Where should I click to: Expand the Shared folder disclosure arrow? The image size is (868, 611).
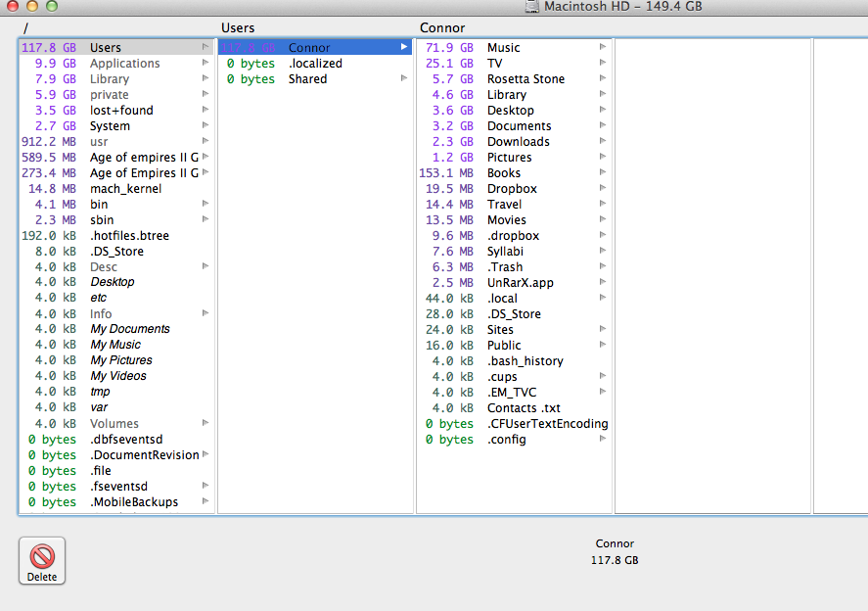(x=404, y=78)
